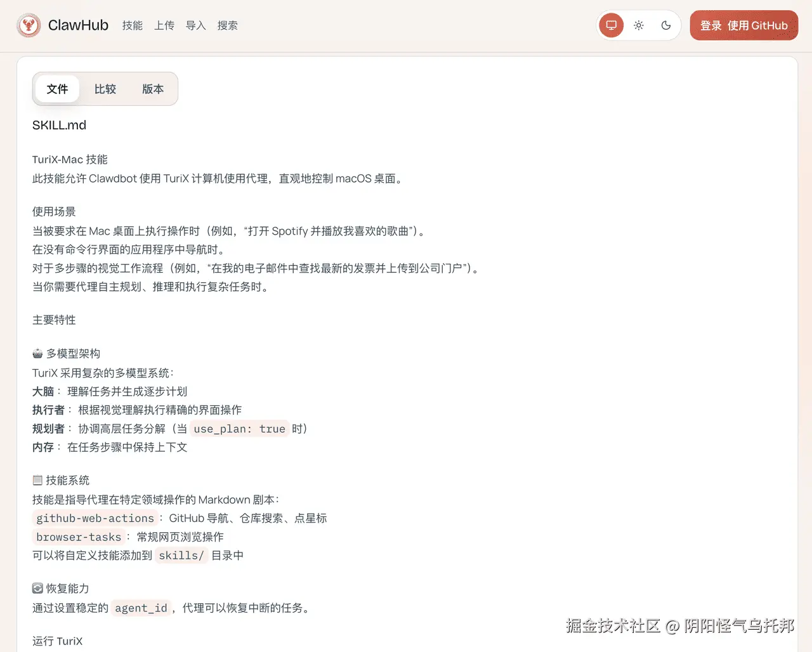The width and height of the screenshot is (812, 652).
Task: Click the 大脑 bold term
Action: [x=43, y=391]
